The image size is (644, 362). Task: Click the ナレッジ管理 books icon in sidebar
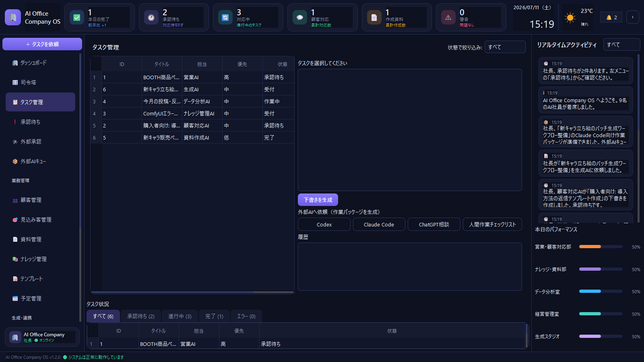tap(15, 259)
